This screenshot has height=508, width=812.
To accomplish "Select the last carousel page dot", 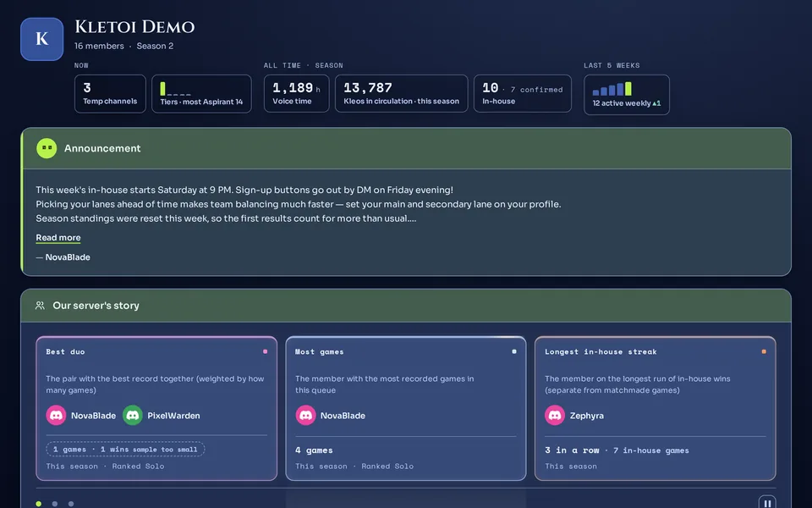I will click(x=71, y=504).
